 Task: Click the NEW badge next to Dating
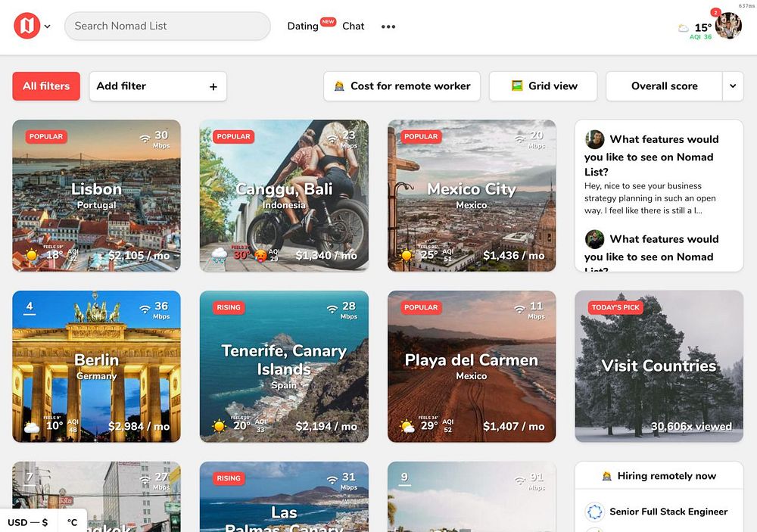point(329,22)
